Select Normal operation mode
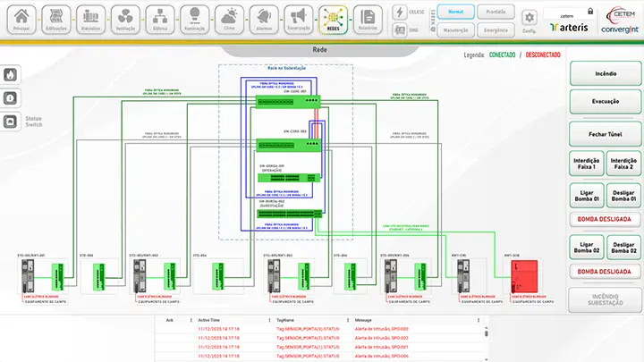 (x=455, y=13)
